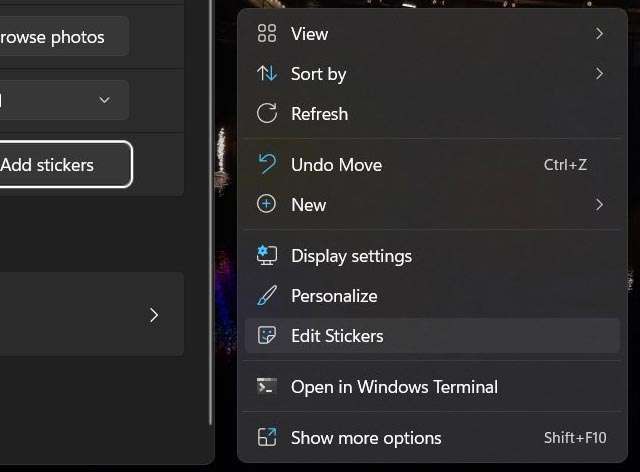Click the New plus icon
This screenshot has width=640, height=472.
(x=266, y=205)
